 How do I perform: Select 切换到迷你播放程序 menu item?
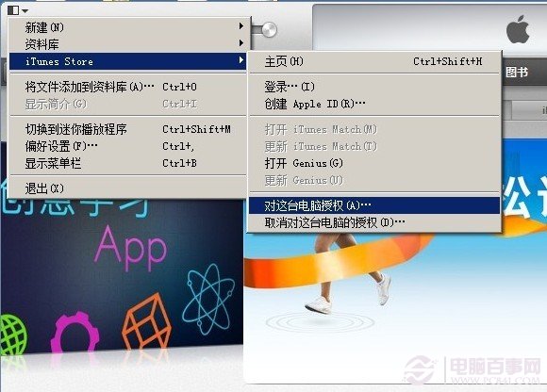coord(127,129)
